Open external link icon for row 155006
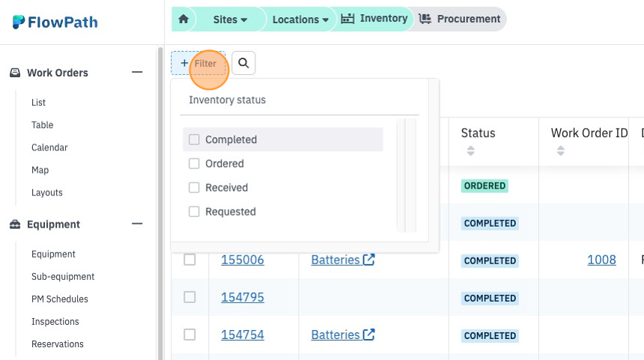 point(369,260)
